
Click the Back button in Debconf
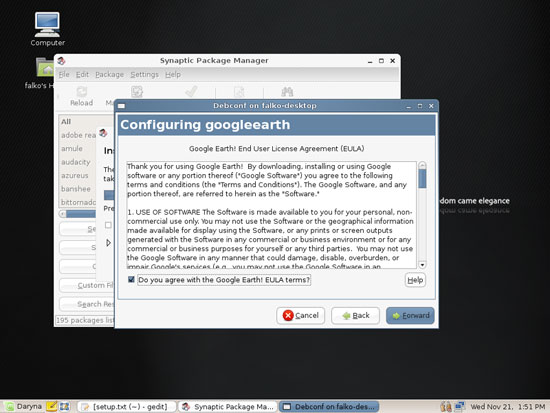pyautogui.click(x=355, y=315)
